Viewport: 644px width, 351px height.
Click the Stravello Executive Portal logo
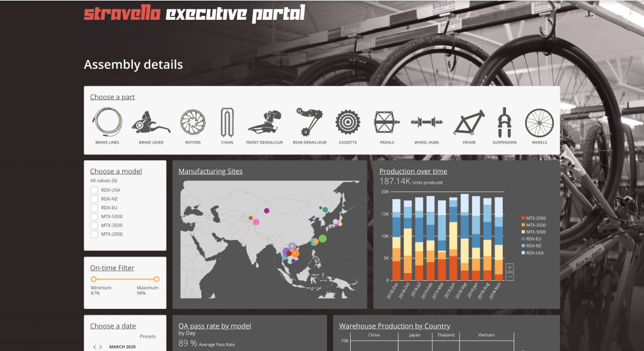click(195, 13)
